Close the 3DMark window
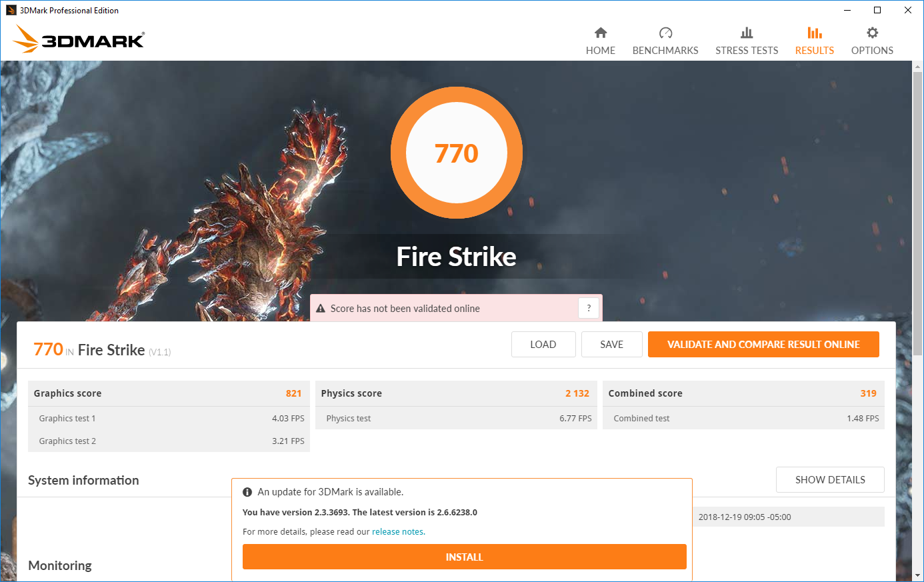 908,10
